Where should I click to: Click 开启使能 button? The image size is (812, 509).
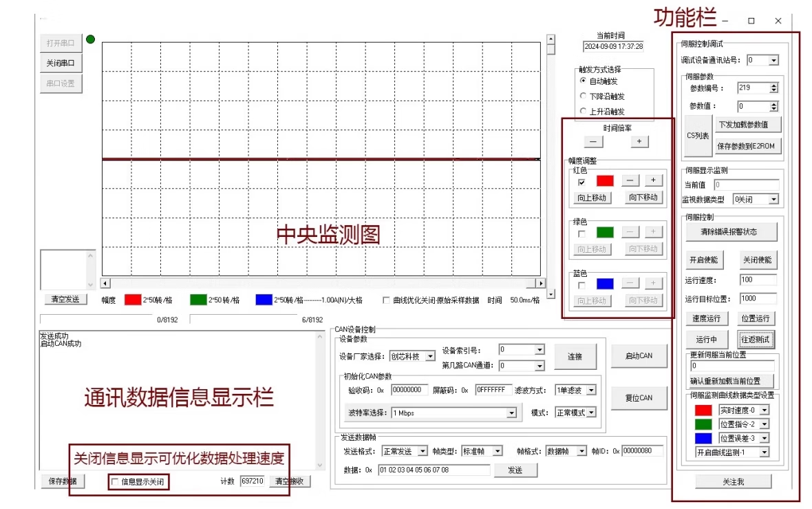click(x=704, y=260)
